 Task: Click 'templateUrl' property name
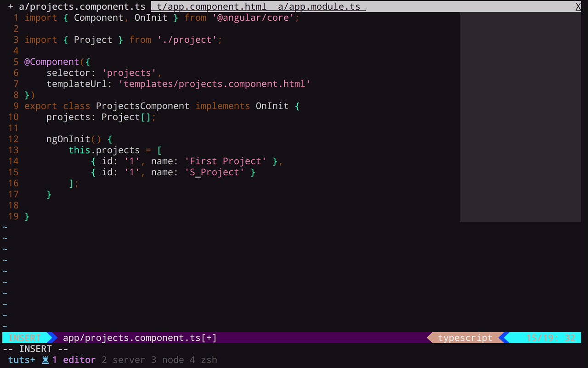[76, 84]
